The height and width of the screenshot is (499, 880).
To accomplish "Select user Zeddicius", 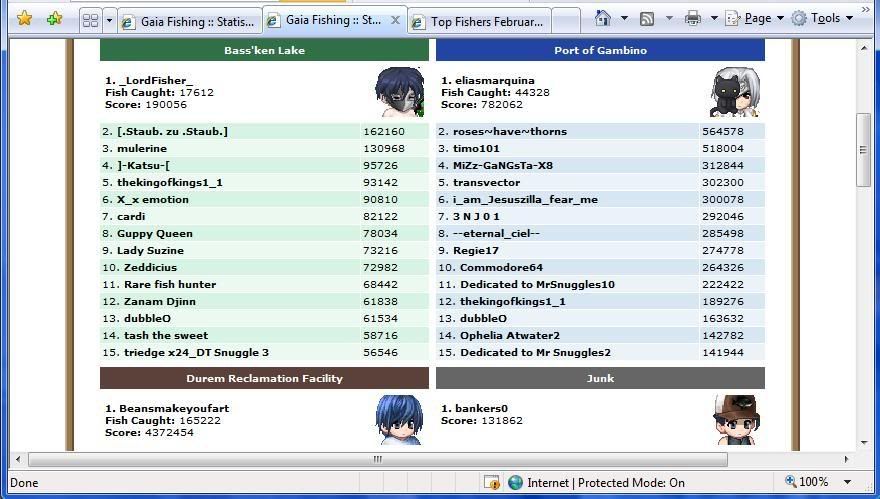I will click(150, 267).
